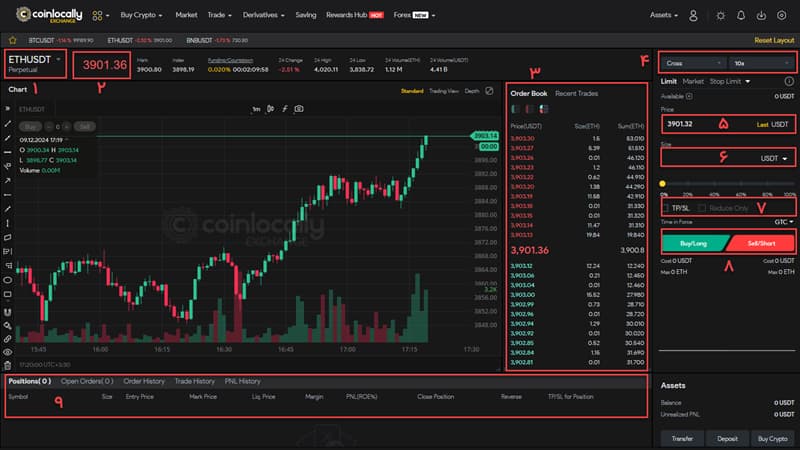Open the Market menu item

(x=186, y=15)
